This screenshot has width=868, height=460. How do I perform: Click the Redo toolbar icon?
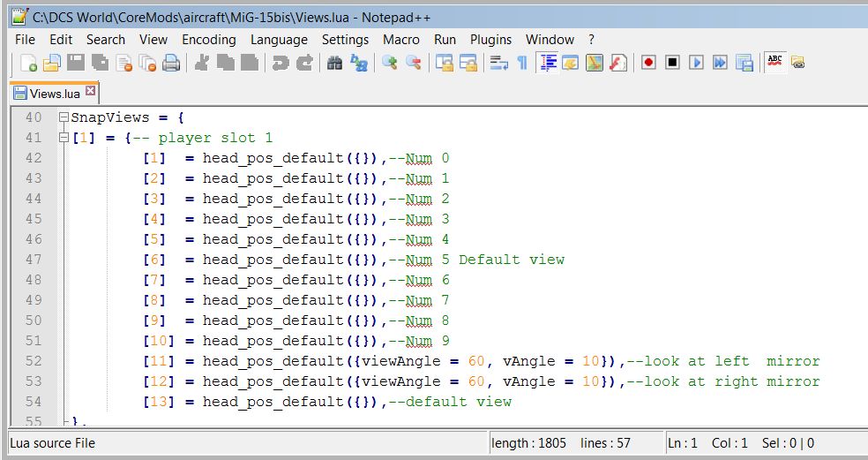click(x=304, y=63)
